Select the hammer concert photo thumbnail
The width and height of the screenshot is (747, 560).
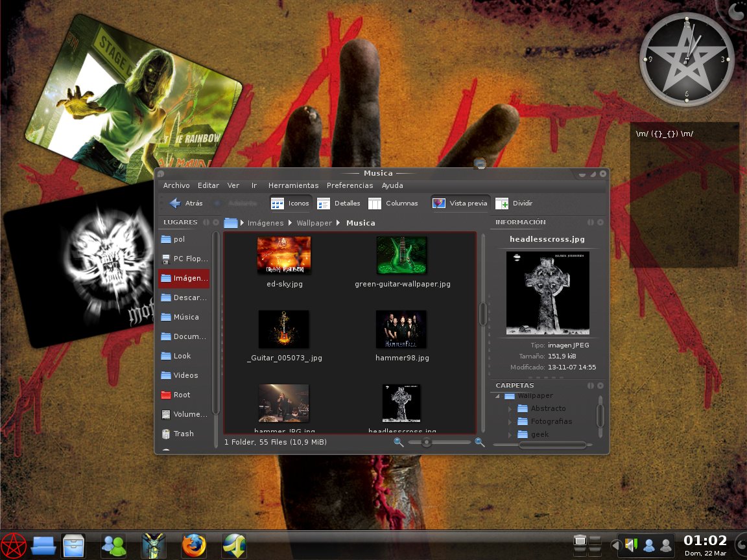(x=283, y=403)
